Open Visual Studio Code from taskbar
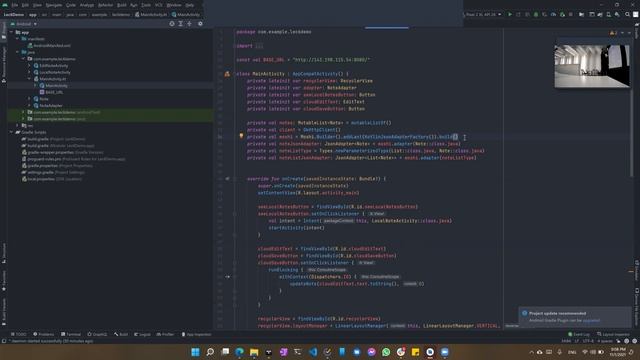The image size is (640, 360). tap(313, 352)
